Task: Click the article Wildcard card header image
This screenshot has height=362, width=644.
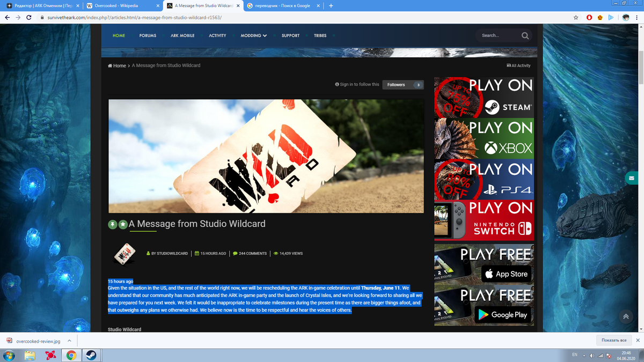Action: [266, 156]
